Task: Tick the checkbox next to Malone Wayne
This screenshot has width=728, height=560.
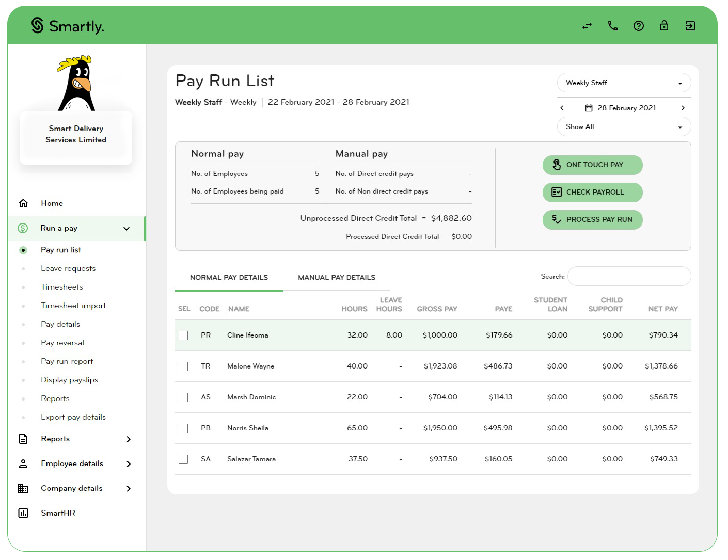Action: 183,366
